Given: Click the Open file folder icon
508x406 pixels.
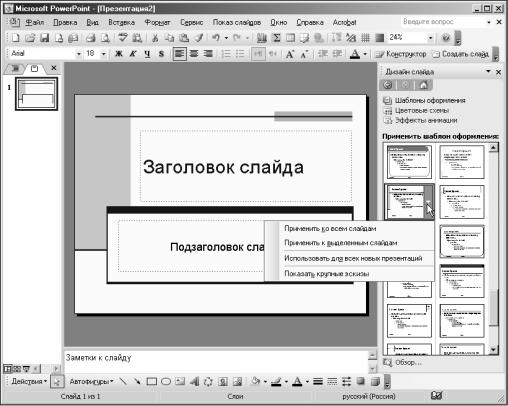Looking at the screenshot, I should (30, 38).
